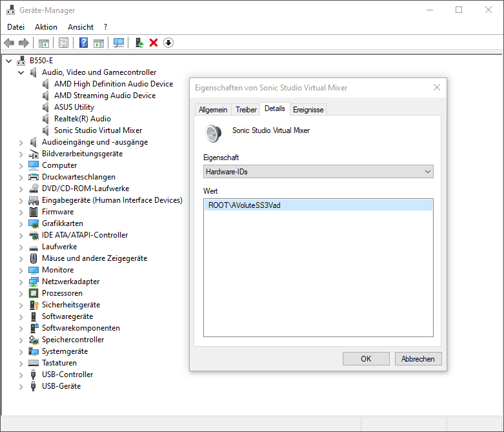The image size is (504, 432).
Task: Expand IDE ATA/ATAPI-Controller node
Action: coord(21,235)
